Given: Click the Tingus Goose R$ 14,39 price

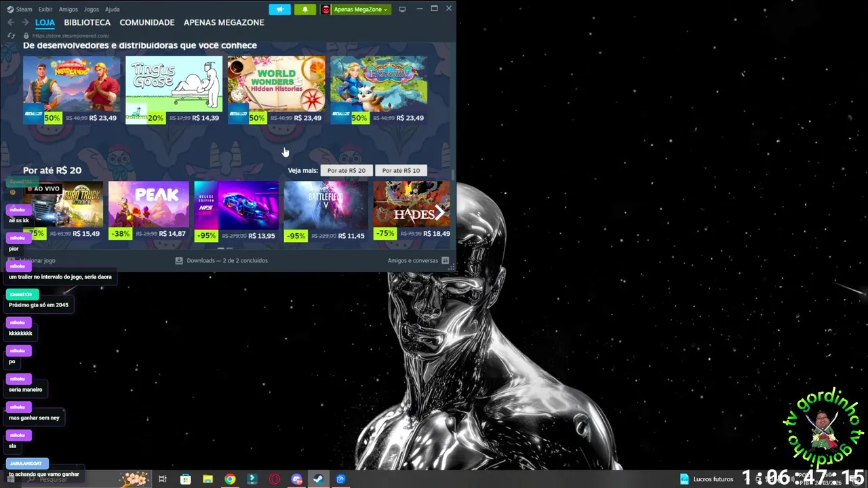Looking at the screenshot, I should pos(205,118).
